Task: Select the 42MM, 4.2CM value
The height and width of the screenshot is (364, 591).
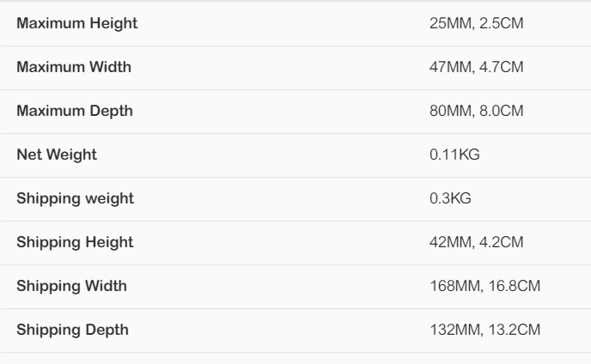Action: [x=477, y=242]
